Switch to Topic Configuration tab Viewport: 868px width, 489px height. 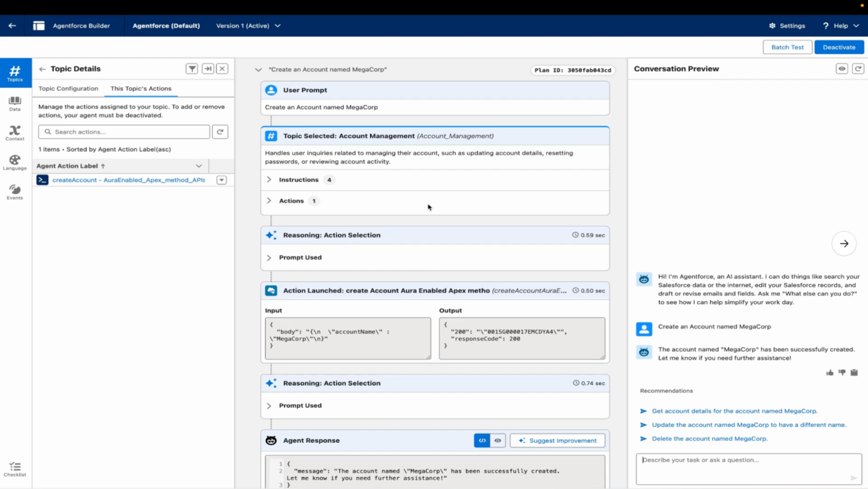69,89
